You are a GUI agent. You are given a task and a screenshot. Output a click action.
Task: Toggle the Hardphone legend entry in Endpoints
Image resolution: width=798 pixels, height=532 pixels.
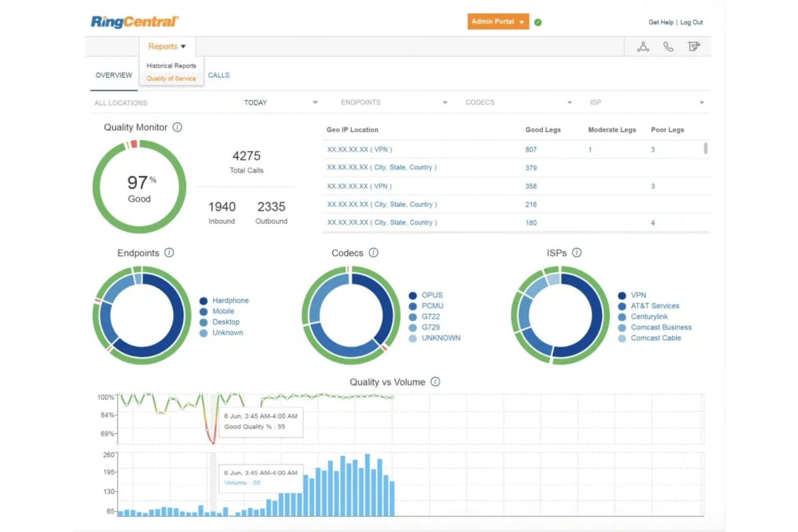[230, 300]
